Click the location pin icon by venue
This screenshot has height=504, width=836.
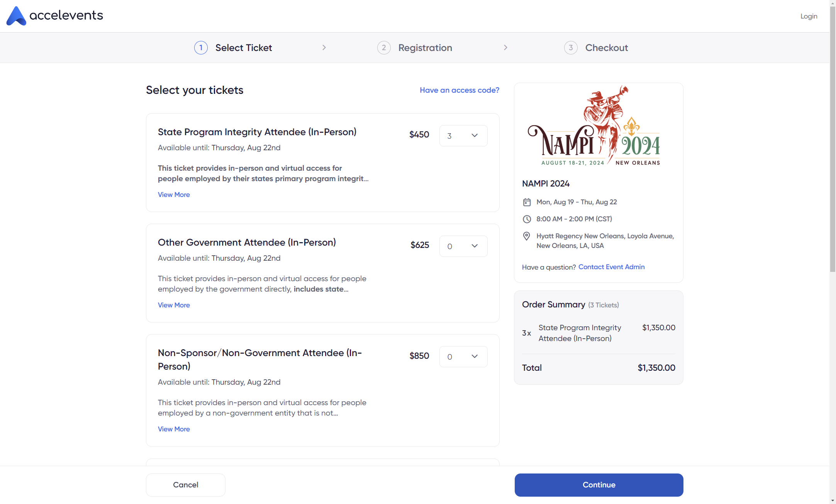click(526, 236)
